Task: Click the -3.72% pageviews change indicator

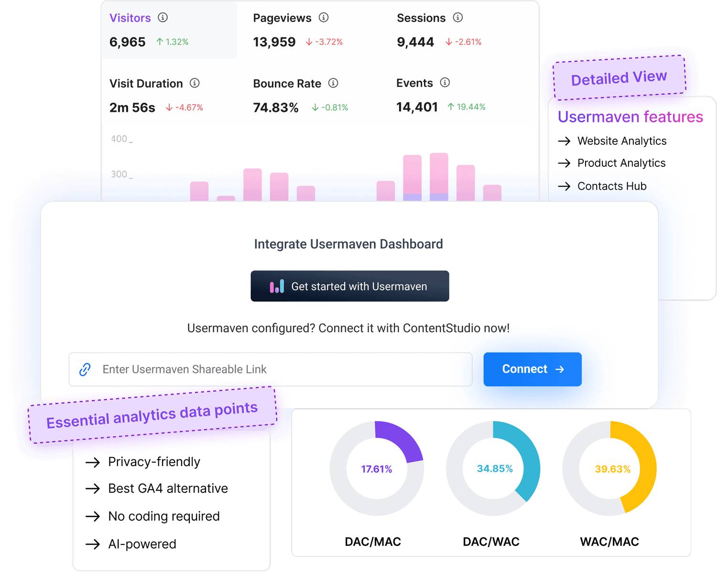Action: 325,42
